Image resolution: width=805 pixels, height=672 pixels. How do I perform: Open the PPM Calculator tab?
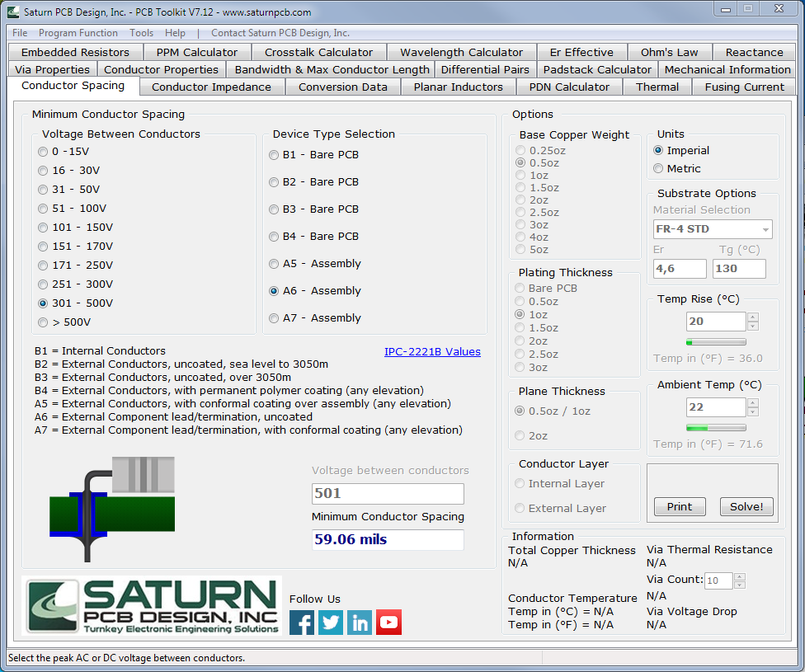197,53
